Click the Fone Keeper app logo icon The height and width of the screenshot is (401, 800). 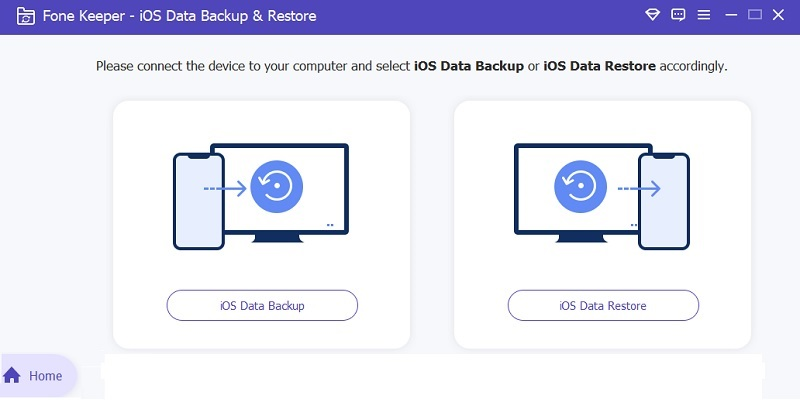26,16
